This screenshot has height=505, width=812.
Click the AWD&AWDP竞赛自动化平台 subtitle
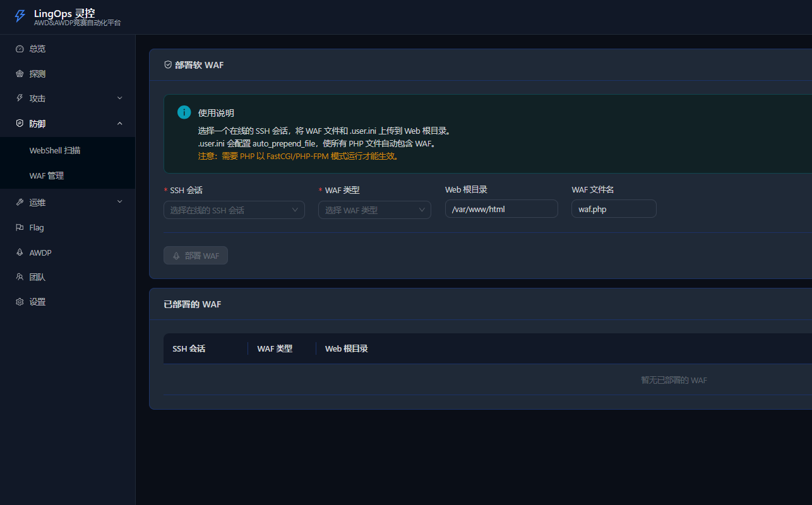(x=77, y=23)
